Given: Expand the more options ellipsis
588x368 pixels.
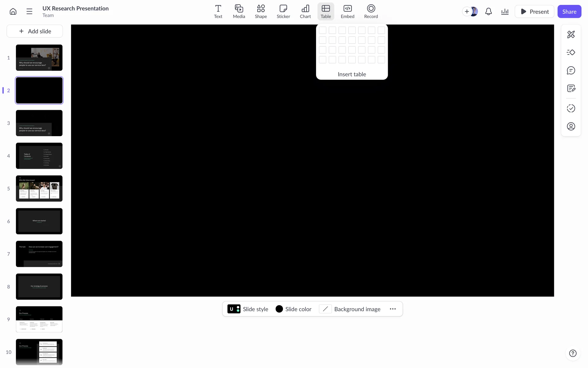Looking at the screenshot, I should (393, 309).
